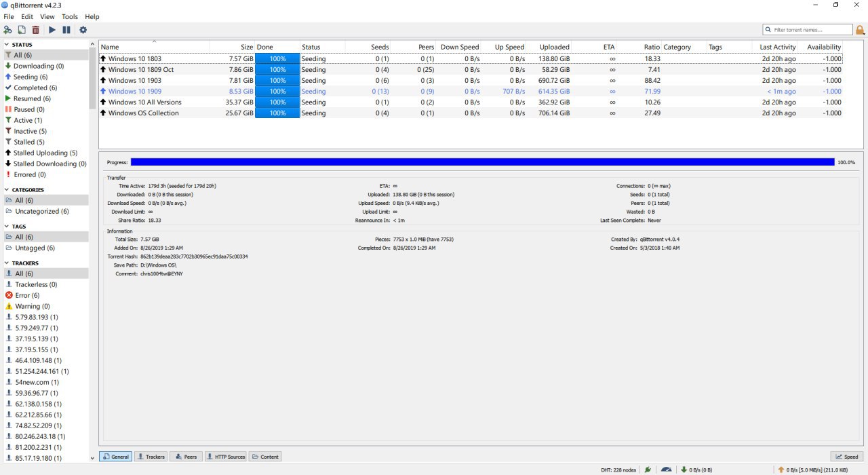Select tracker 54new.com (1)

point(37,382)
